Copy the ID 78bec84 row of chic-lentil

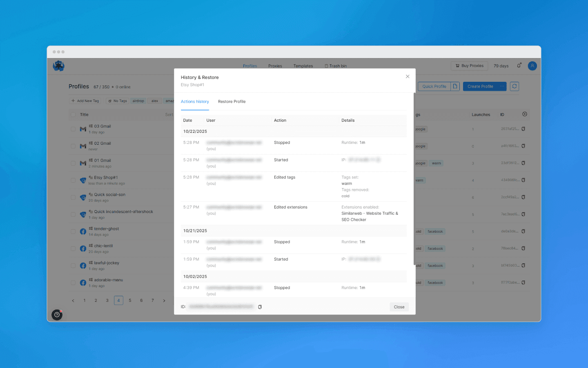(x=523, y=249)
